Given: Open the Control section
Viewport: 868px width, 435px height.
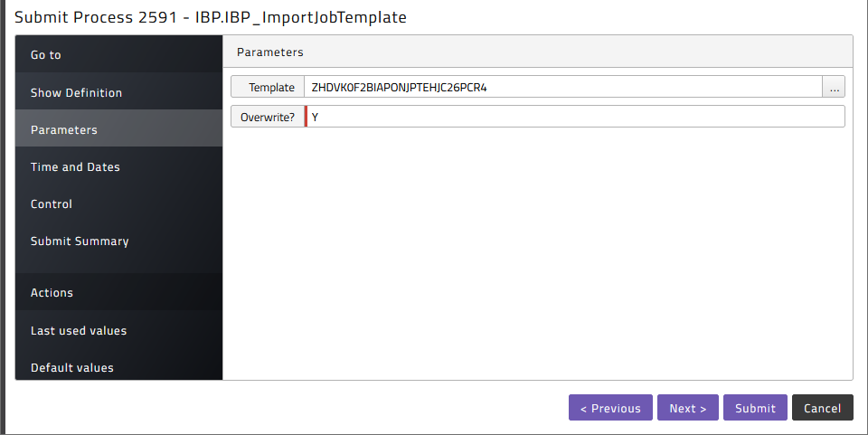Looking at the screenshot, I should (x=118, y=203).
